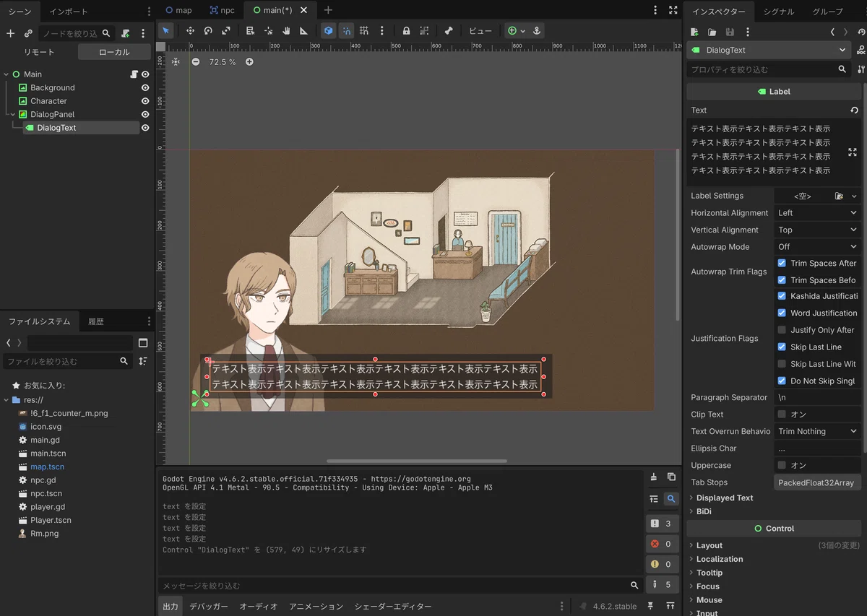Open skeleton bone options icon
867x616 pixels.
coord(449,30)
